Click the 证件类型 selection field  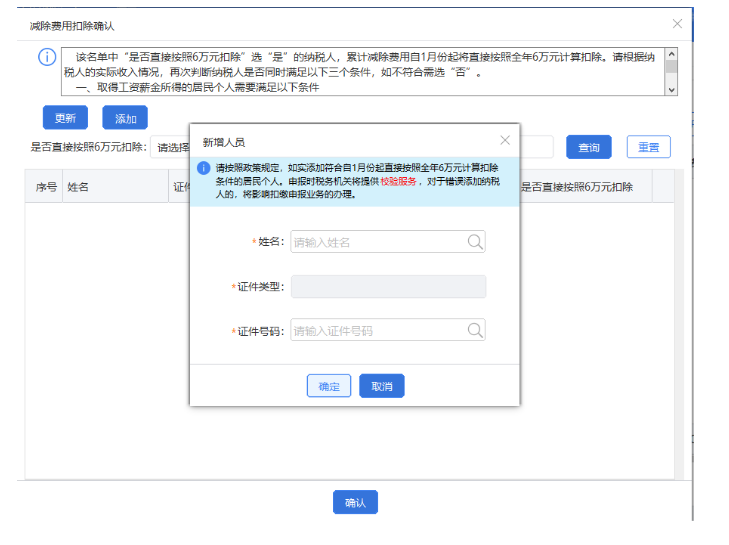[388, 287]
